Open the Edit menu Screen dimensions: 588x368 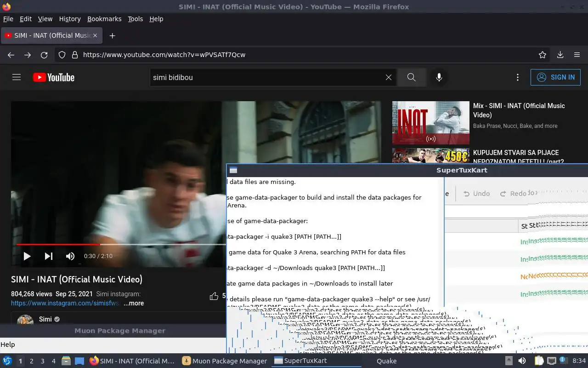pyautogui.click(x=26, y=19)
